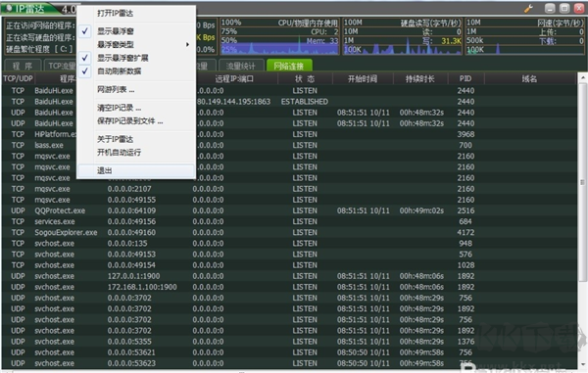
Task: Click the scrollbar down arrow
Action: [582, 364]
